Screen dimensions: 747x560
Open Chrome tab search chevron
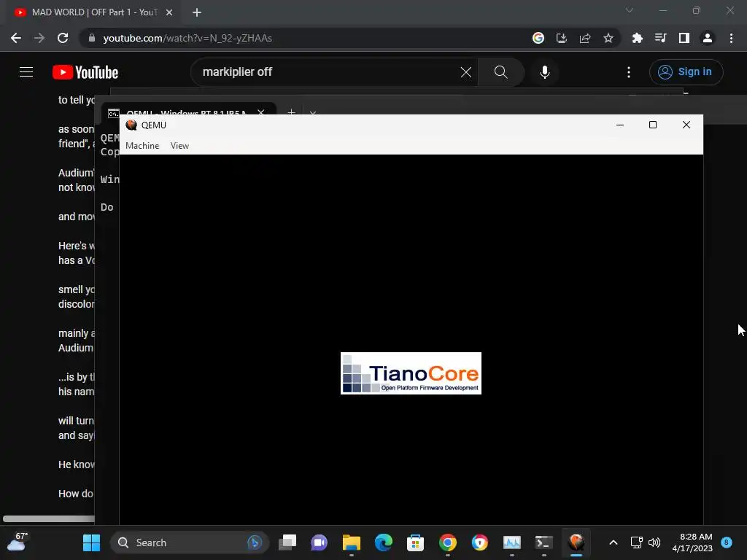(x=630, y=10)
